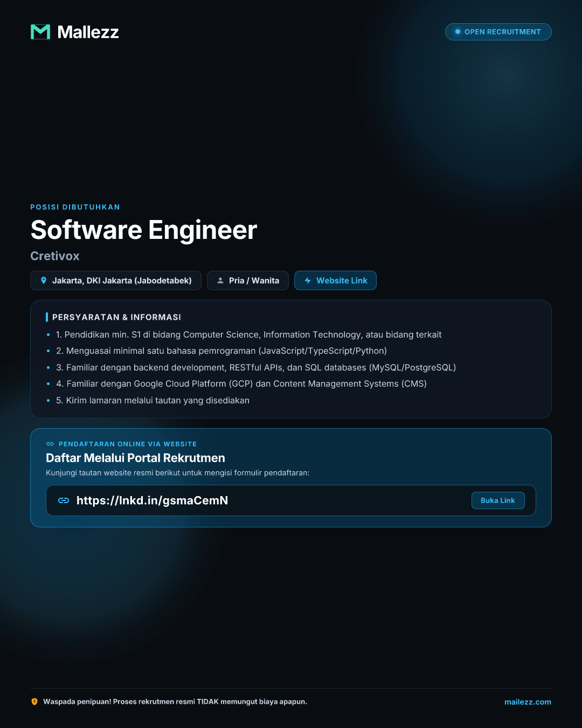
Task: Click the Cretivox company name
Action: 55,256
